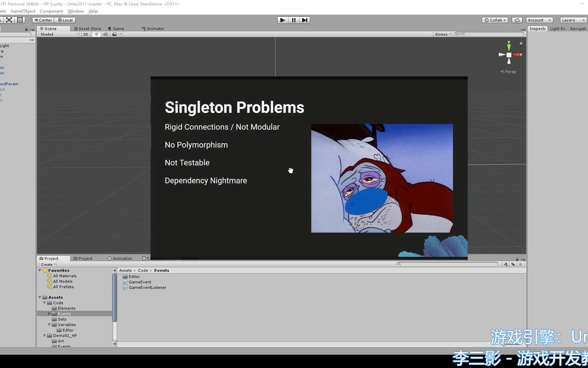
Task: Select the Rect transform tool
Action: coord(20,20)
